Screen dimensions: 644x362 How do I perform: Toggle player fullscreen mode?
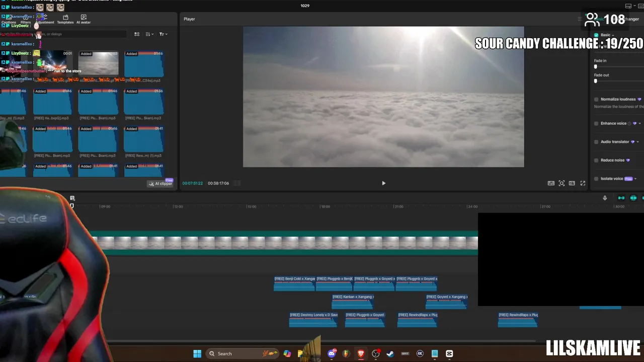pyautogui.click(x=583, y=183)
